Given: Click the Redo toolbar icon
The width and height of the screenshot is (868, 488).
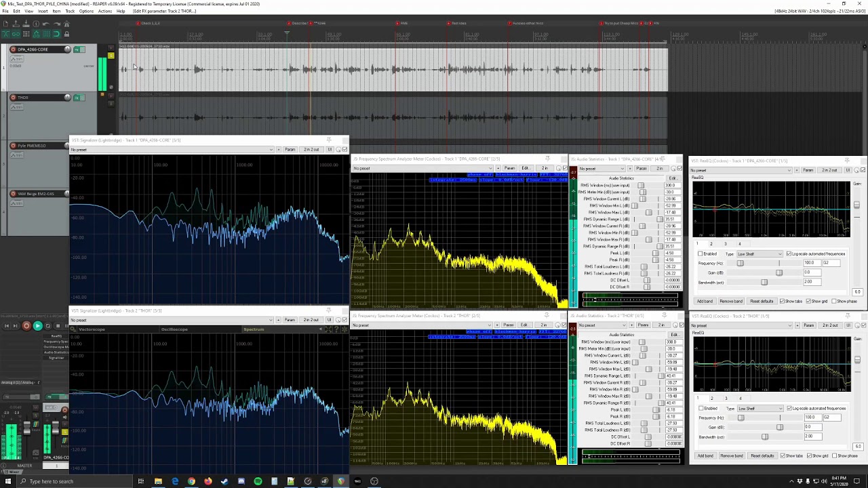Looking at the screenshot, I should pos(57,24).
